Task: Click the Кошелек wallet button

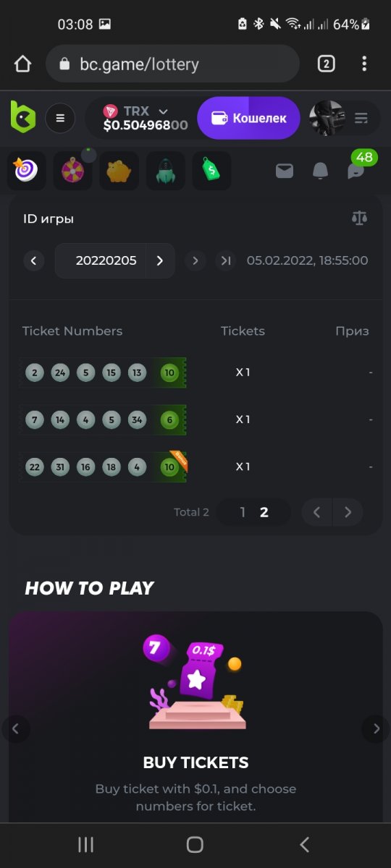Action: coord(248,118)
